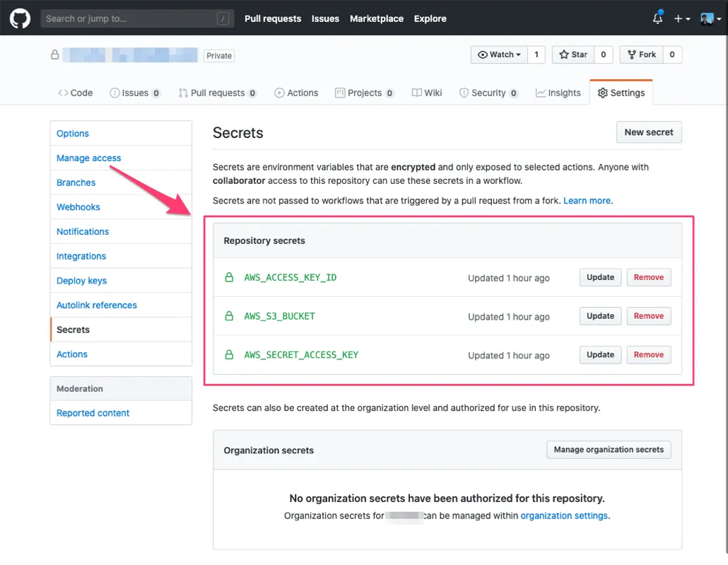Screen dimensions: 728x565
Task: Expand the Watch dropdown
Action: 499,54
